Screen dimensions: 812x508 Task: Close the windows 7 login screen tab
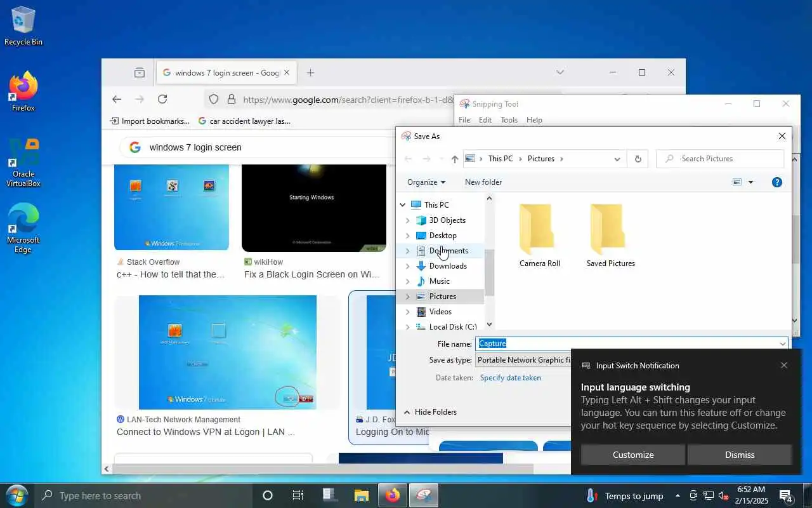287,72
